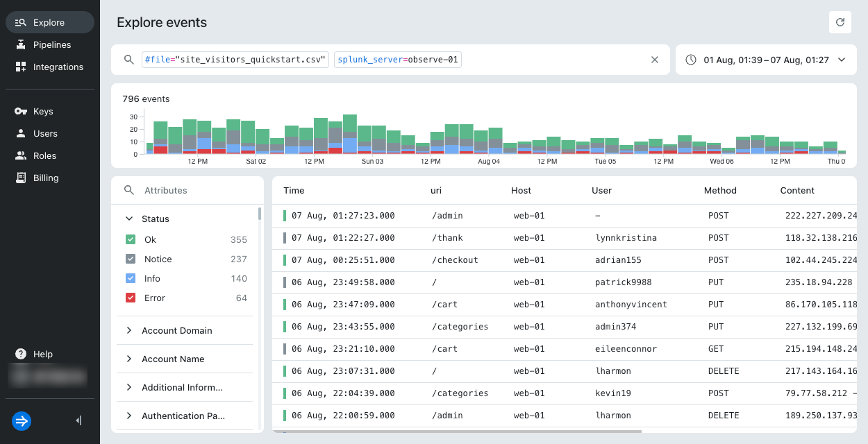Uncheck the Notice status checkbox
This screenshot has height=444, width=868.
pyautogui.click(x=131, y=259)
